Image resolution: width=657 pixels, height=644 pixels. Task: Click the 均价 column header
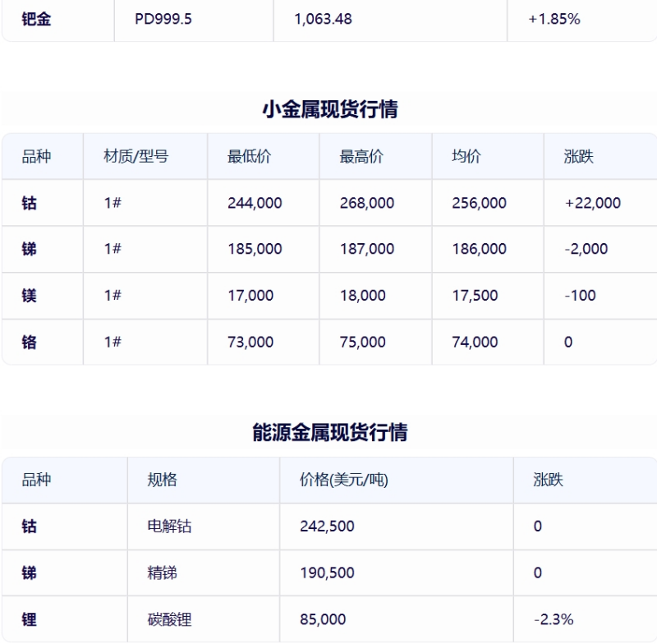click(x=466, y=157)
